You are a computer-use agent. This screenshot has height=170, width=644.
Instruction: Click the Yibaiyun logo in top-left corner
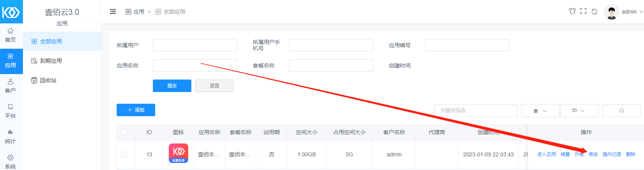point(11,12)
